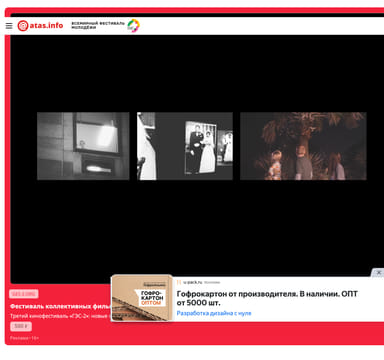The image size is (384, 360).
Task: Click the pink price tag button
Action: pyautogui.click(x=21, y=326)
